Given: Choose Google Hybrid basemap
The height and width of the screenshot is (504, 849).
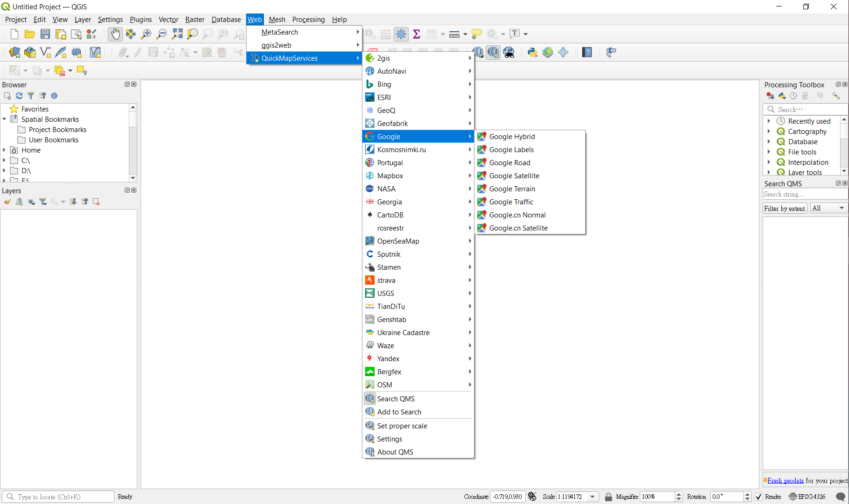Looking at the screenshot, I should 530,137.
